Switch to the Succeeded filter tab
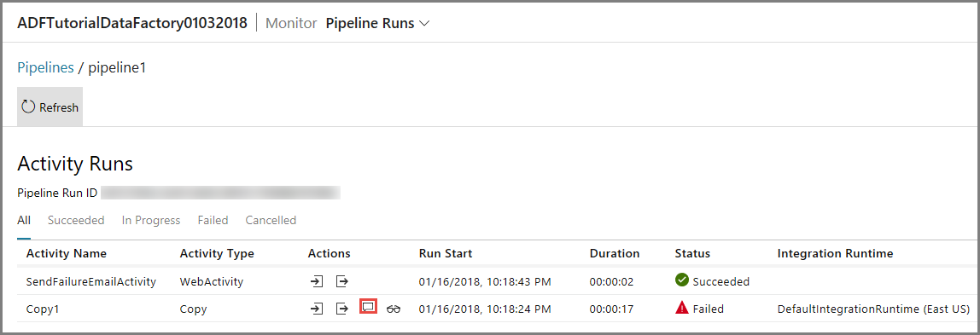 pos(76,220)
